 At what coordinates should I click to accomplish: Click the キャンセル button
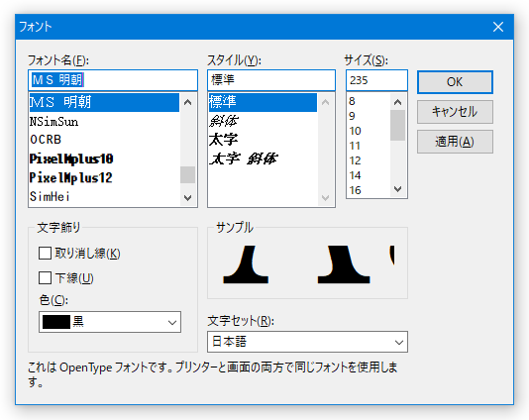tap(455, 112)
